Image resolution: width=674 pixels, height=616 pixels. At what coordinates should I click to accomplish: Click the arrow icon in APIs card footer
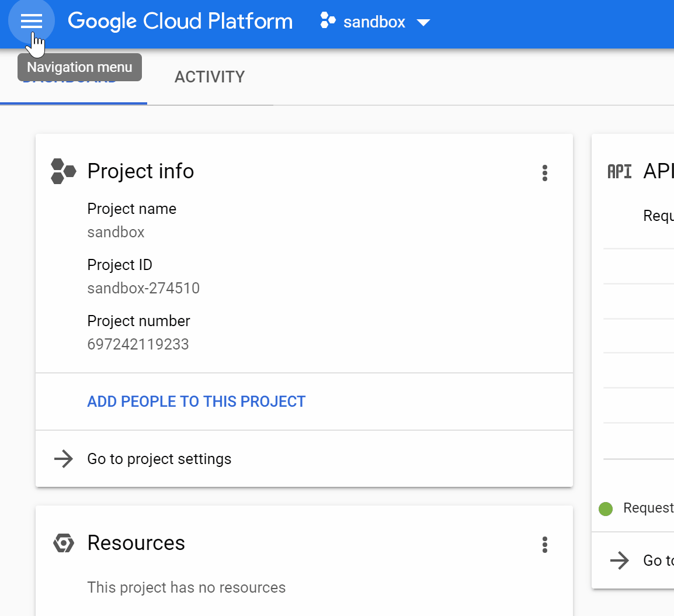tap(619, 560)
